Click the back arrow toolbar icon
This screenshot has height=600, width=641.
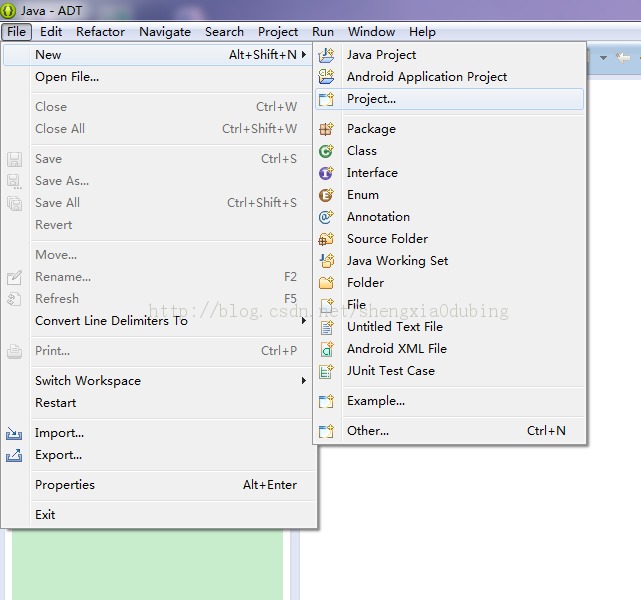click(x=623, y=58)
